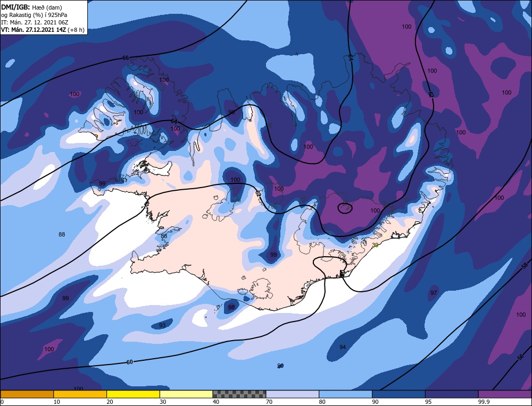The width and height of the screenshot is (532, 406).
Task: Click the light blue 80–90 legend swatch
Action: (345, 394)
